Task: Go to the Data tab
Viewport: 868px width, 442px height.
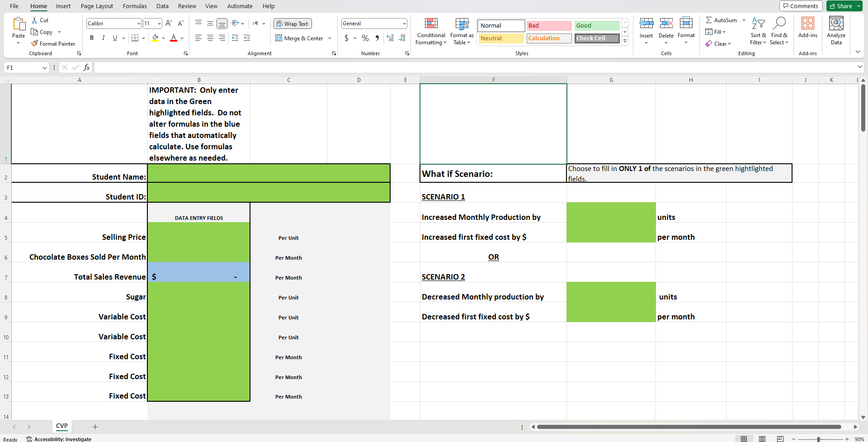Action: 162,6
